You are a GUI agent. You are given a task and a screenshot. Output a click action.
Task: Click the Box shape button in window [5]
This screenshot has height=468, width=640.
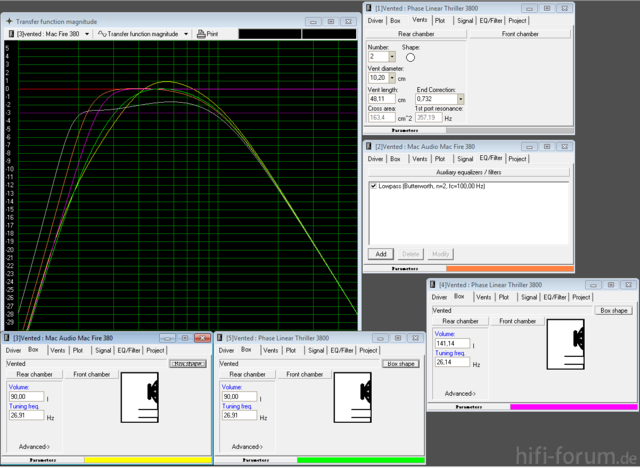point(401,364)
